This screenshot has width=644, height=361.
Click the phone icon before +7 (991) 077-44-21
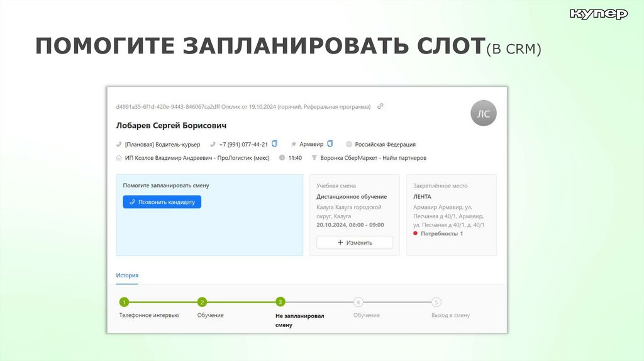[x=213, y=144]
